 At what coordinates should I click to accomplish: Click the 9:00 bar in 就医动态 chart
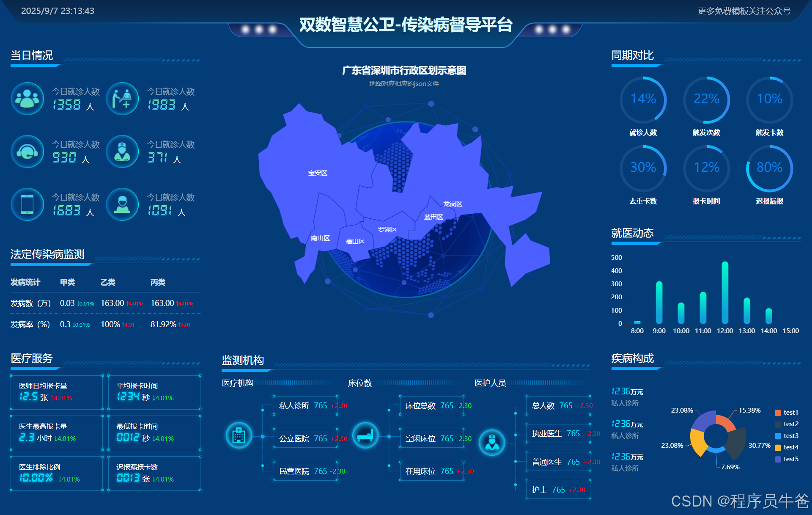coord(659,303)
